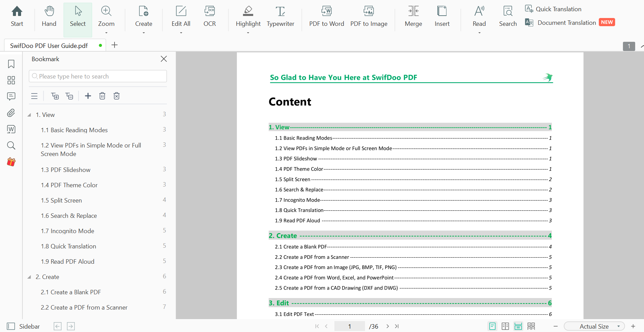Switch to single page view mode
This screenshot has width=644, height=332.
(x=492, y=326)
